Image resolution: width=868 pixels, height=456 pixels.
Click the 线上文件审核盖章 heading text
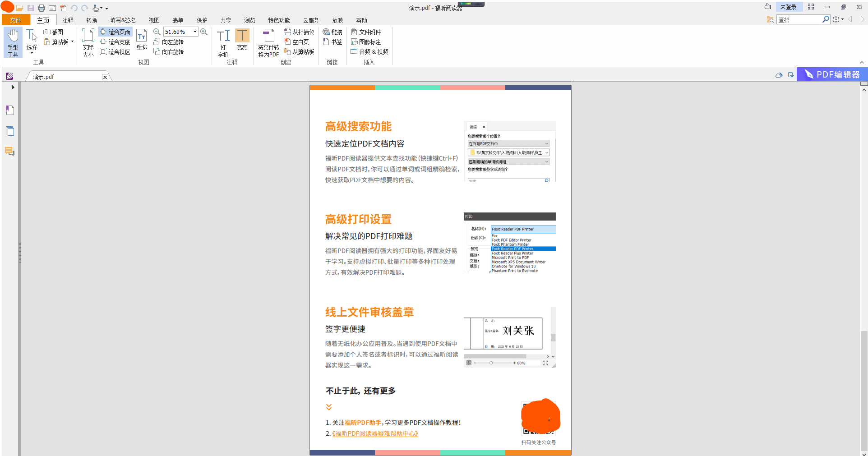tap(369, 312)
